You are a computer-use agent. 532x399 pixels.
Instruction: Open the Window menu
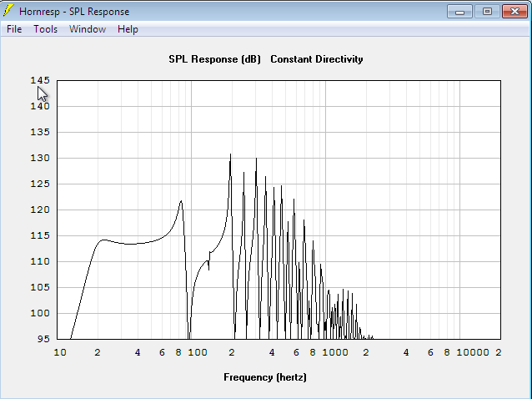(x=88, y=29)
